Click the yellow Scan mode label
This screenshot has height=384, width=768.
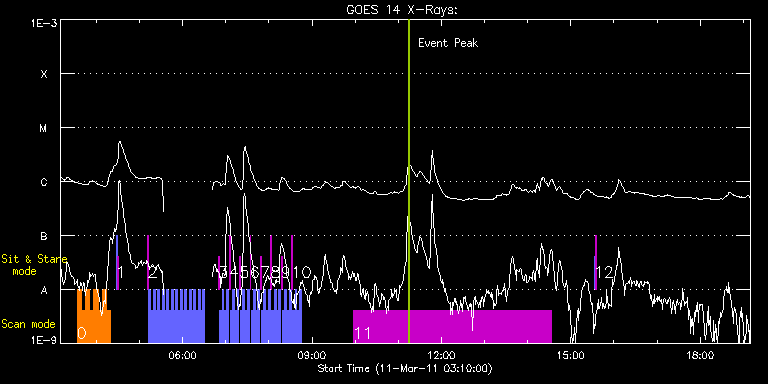[28, 324]
